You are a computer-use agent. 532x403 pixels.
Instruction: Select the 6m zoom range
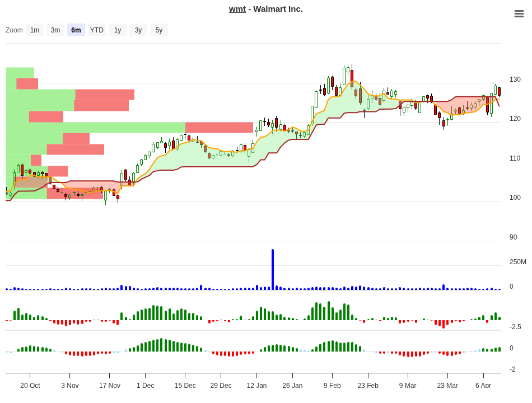click(76, 30)
